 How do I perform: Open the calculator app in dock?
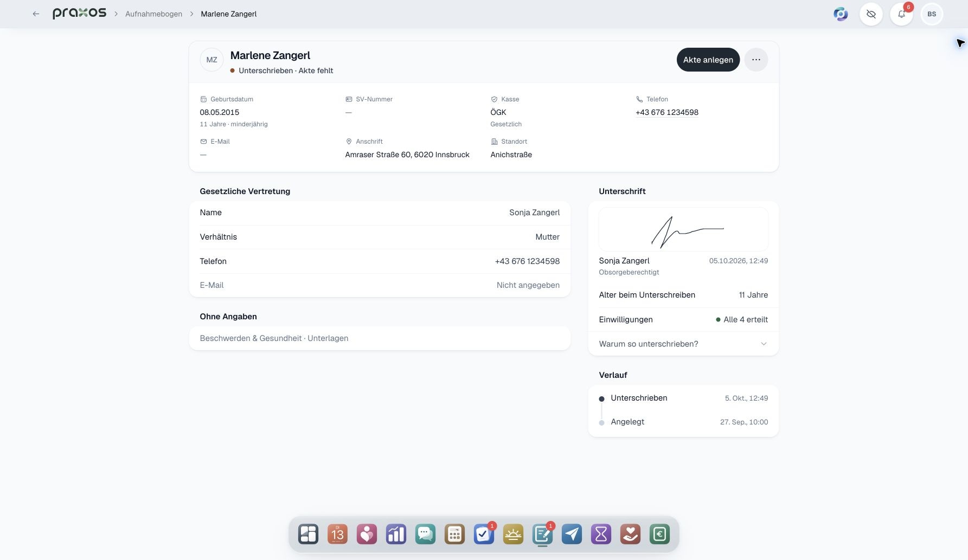[454, 535]
